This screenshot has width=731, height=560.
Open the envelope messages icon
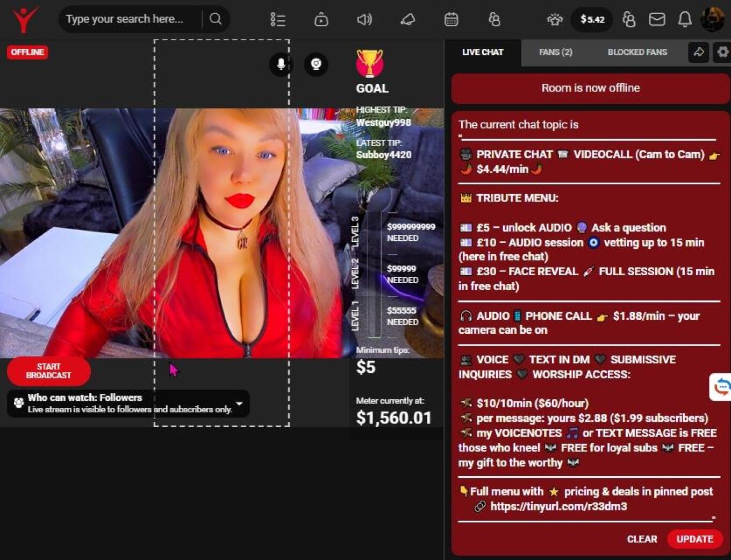click(657, 20)
